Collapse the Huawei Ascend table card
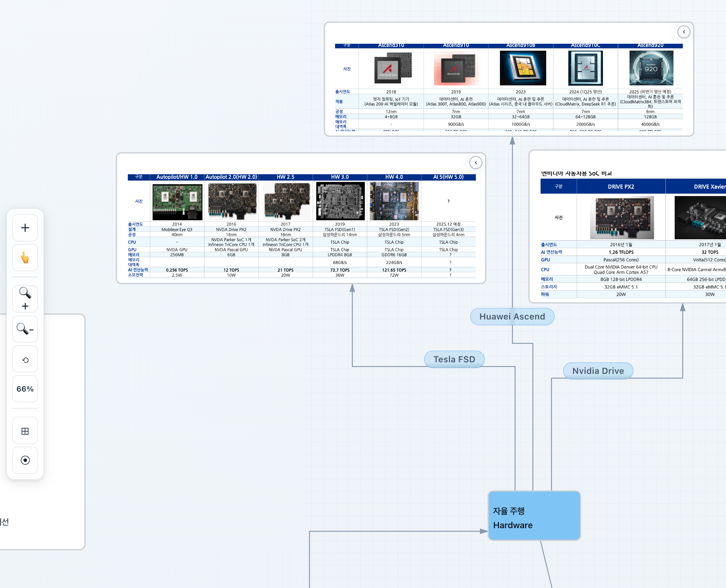726x588 pixels. coord(684,32)
